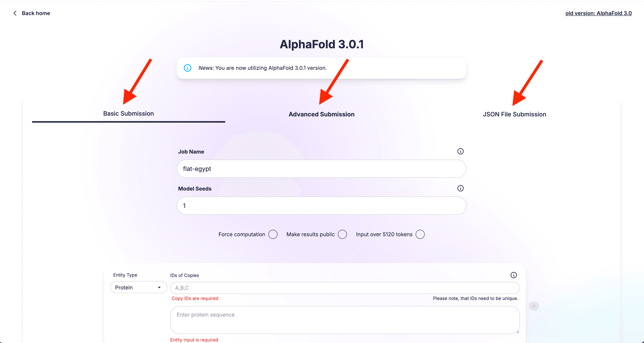The image size is (644, 343).
Task: Remove entity with the X icon
Action: click(x=534, y=306)
